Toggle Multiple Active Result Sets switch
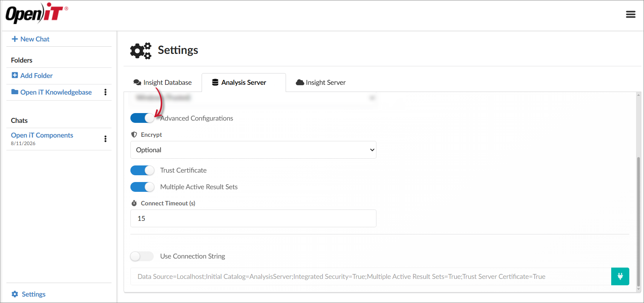This screenshot has height=303, width=644. coord(142,187)
